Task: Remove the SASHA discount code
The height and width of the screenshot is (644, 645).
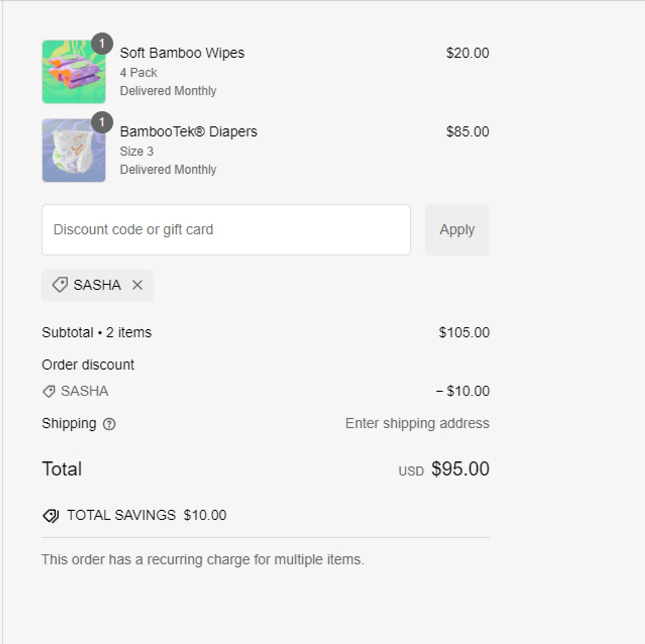Action: [137, 285]
